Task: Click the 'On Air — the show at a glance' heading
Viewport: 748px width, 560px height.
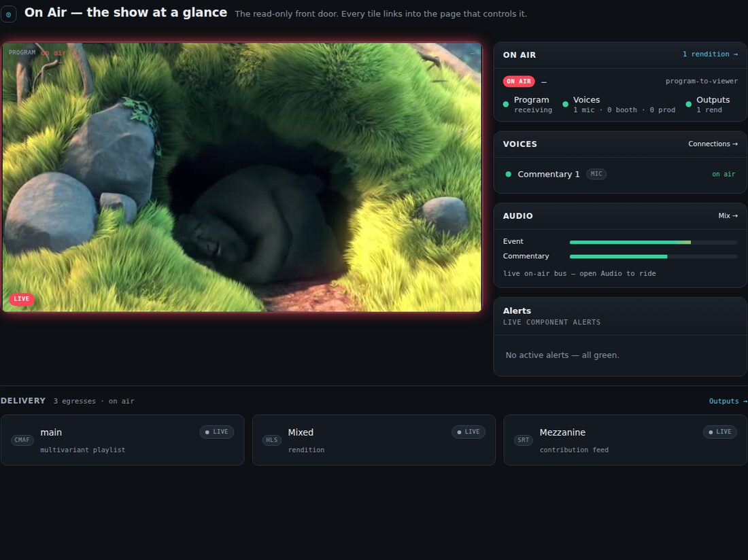Action: (126, 13)
